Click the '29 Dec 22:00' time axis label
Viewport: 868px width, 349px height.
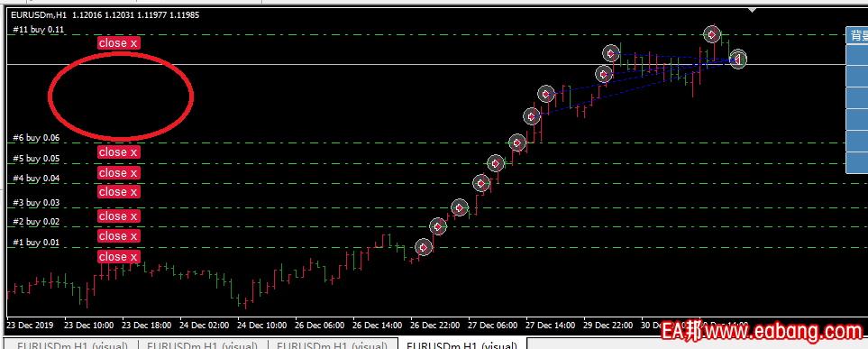coord(608,325)
